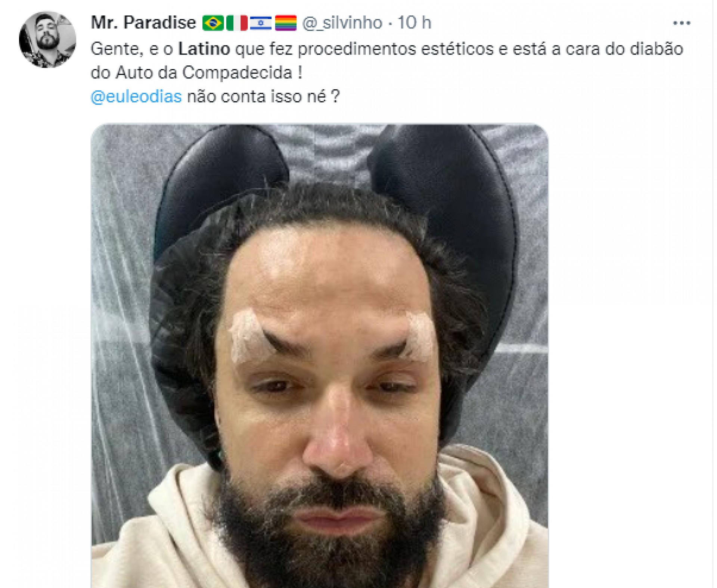Click the Italy flag emoji after the name
The width and height of the screenshot is (717, 588).
tap(237, 23)
